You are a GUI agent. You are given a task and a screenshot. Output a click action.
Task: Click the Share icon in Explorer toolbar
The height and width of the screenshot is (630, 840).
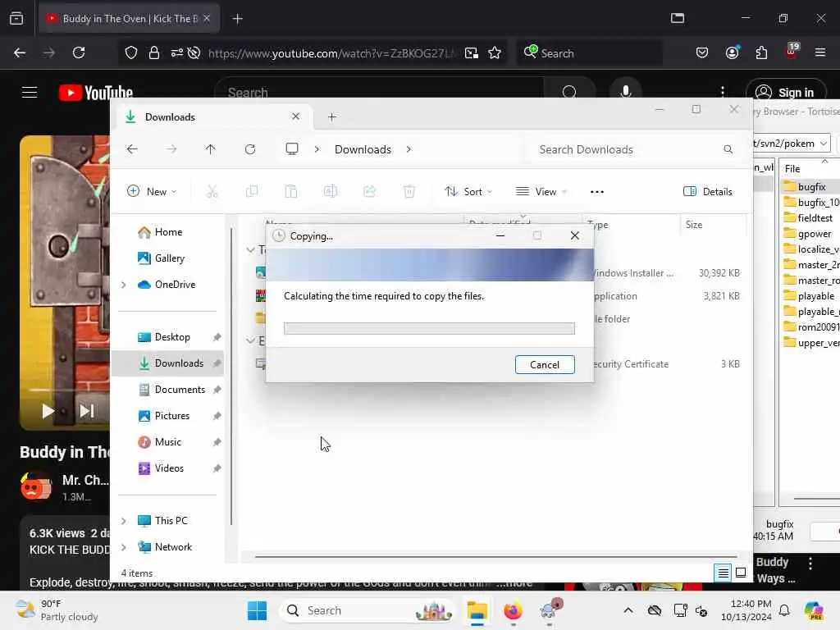click(370, 192)
